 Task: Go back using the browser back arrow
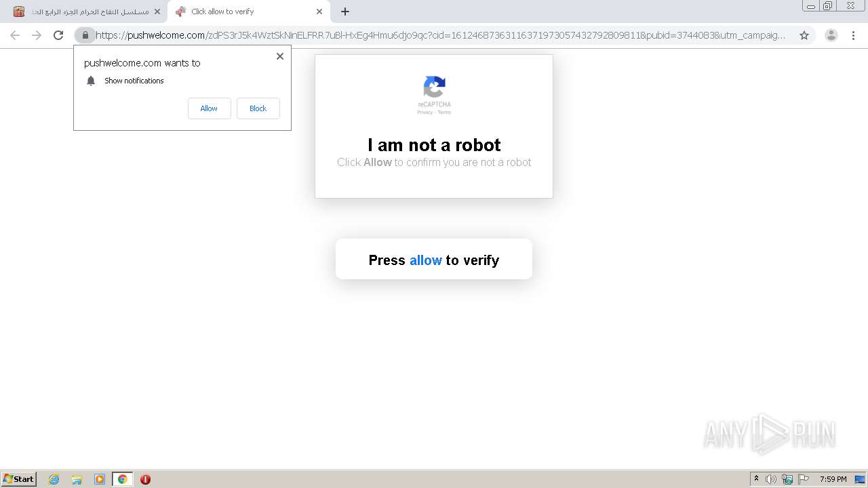[15, 35]
